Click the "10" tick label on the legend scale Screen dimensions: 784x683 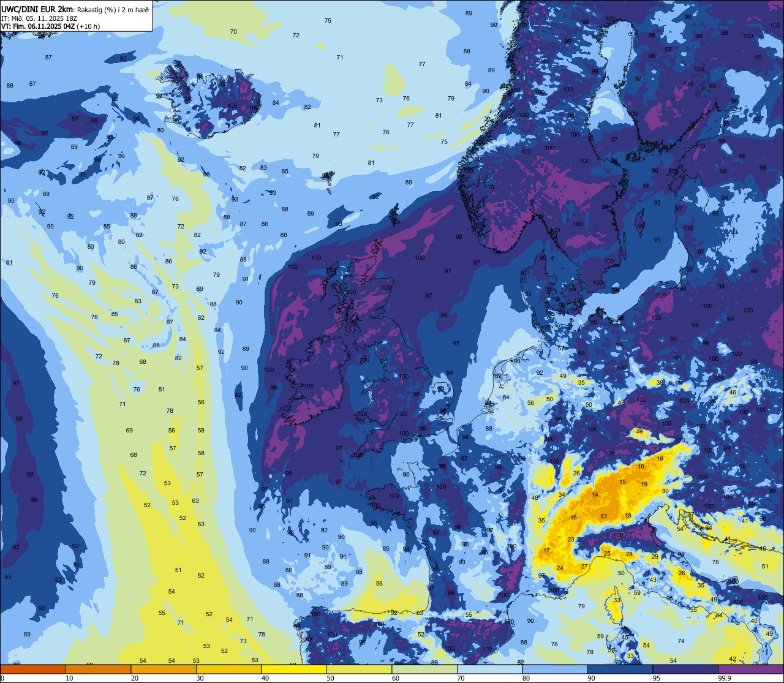tap(70, 678)
